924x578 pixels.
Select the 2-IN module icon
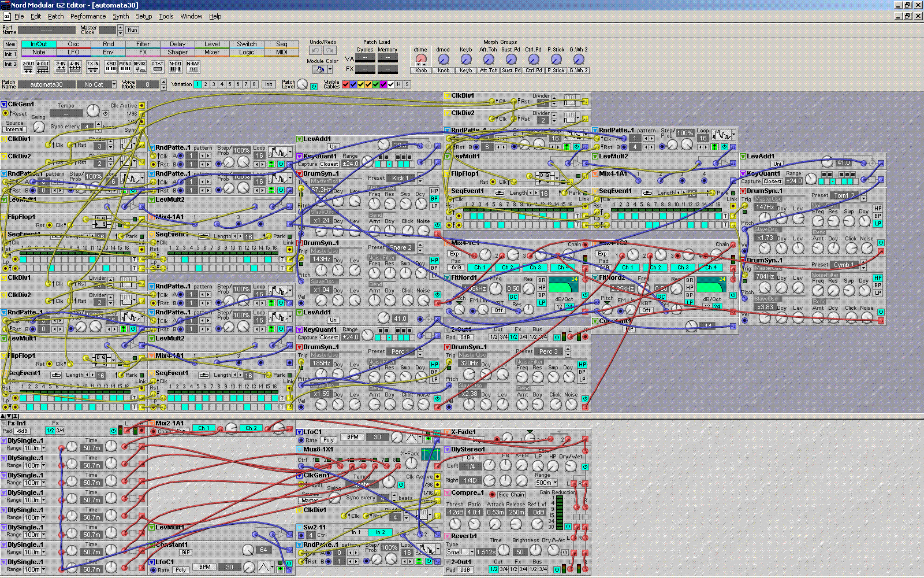click(61, 67)
